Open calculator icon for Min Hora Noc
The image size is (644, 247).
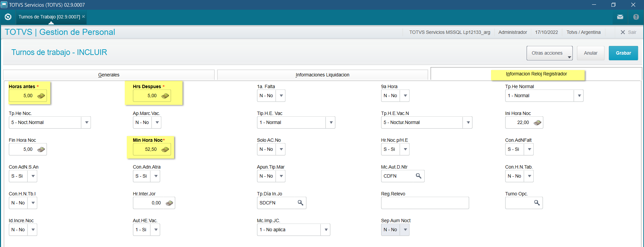click(x=165, y=149)
